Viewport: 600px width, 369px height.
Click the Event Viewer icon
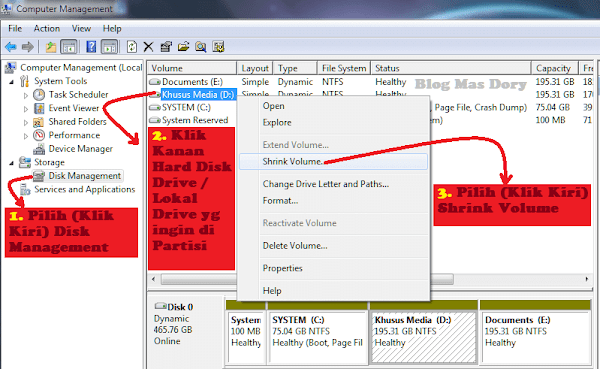pos(39,108)
